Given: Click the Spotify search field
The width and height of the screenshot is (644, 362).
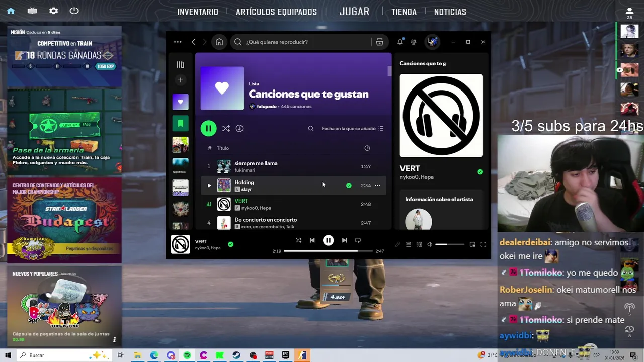Looking at the screenshot, I should coord(301,42).
